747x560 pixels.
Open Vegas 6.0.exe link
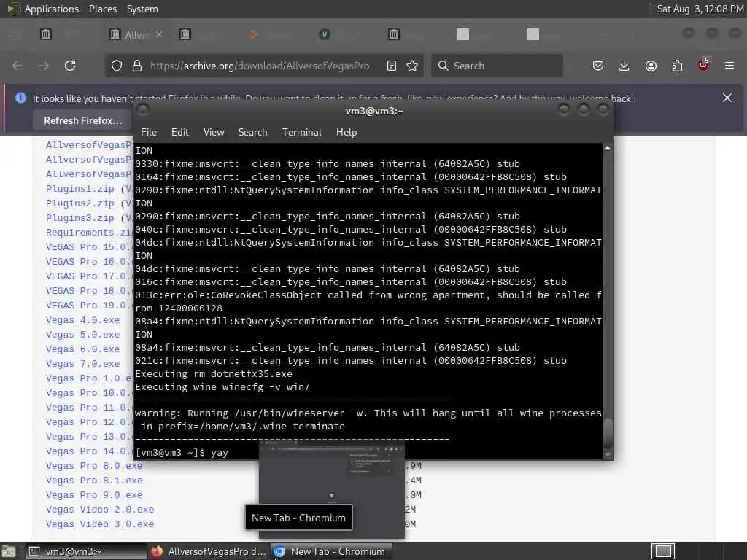tap(83, 349)
